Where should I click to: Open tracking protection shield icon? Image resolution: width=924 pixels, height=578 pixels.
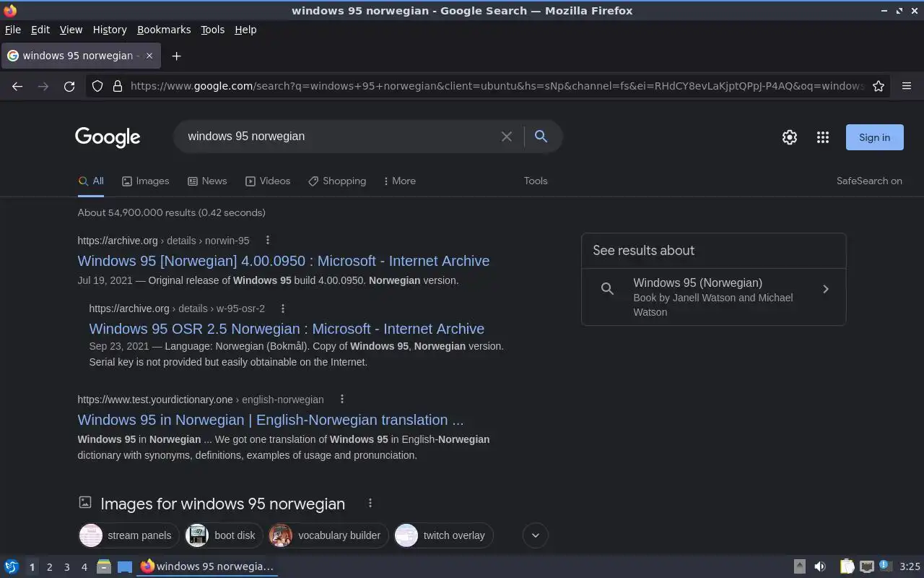(x=97, y=86)
